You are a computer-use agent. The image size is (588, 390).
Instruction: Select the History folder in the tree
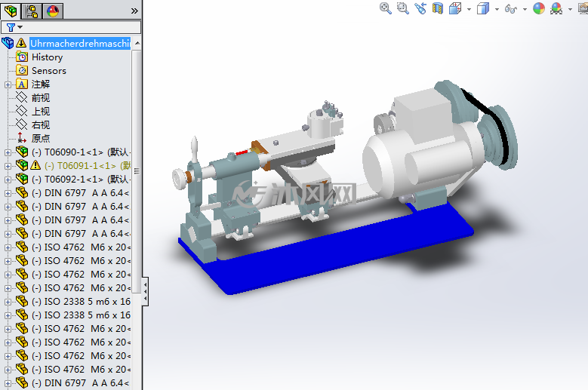[x=47, y=57]
